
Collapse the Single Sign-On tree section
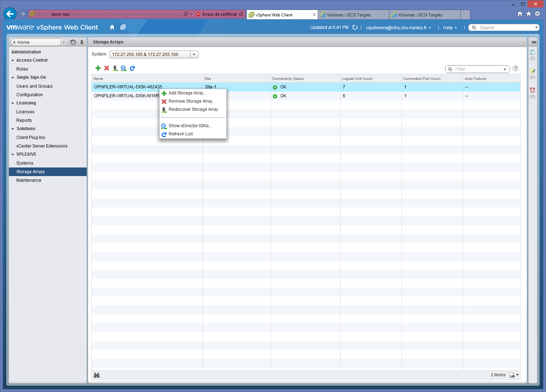pyautogui.click(x=13, y=78)
